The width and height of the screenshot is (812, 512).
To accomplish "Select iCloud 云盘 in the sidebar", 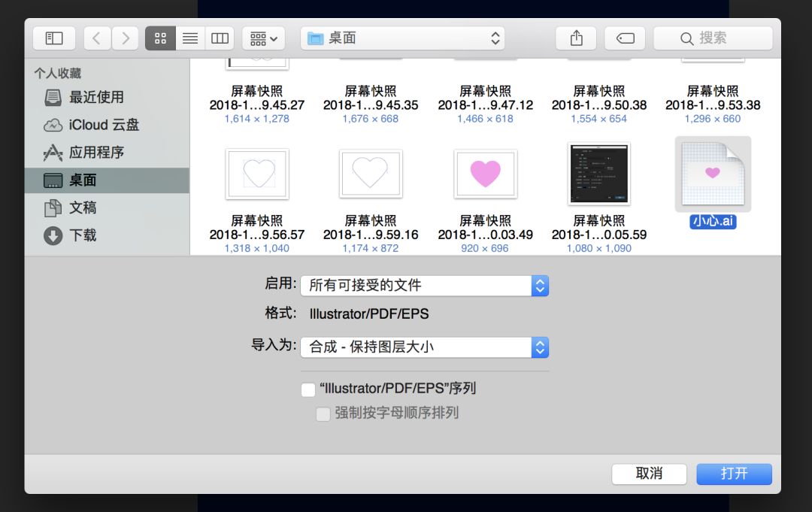I will [x=108, y=125].
